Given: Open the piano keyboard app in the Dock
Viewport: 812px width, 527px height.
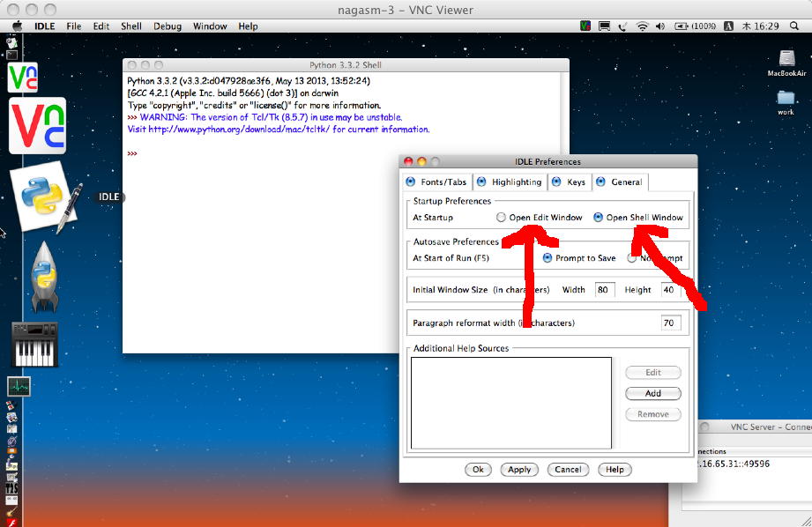Looking at the screenshot, I should [x=34, y=345].
